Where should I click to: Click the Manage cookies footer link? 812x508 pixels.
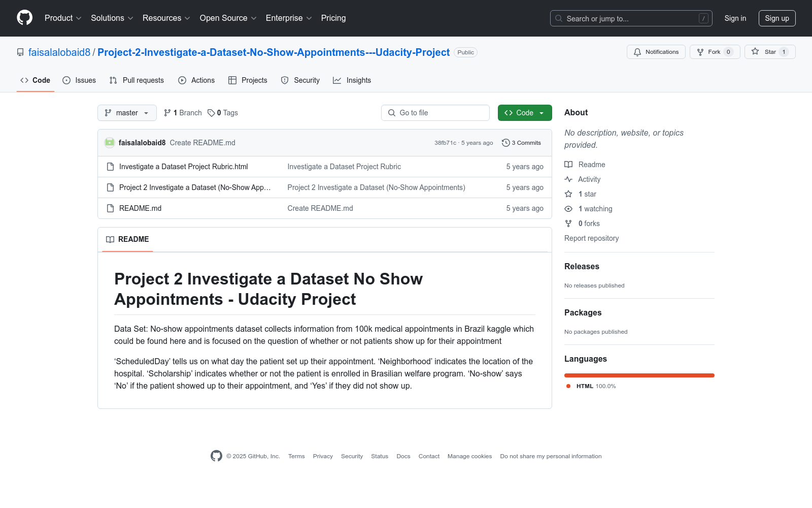coord(470,456)
